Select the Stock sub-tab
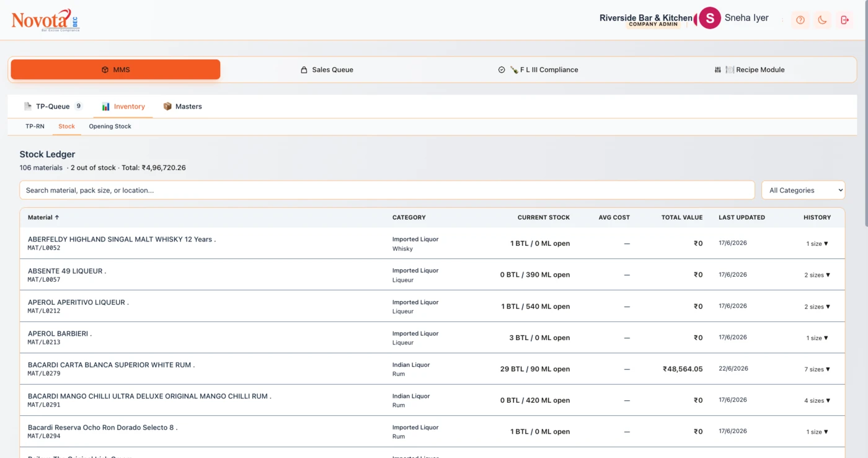868x458 pixels. tap(66, 126)
